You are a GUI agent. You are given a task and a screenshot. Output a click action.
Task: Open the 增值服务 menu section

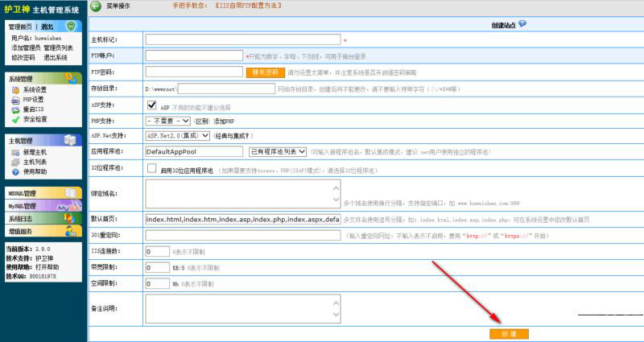point(43,231)
